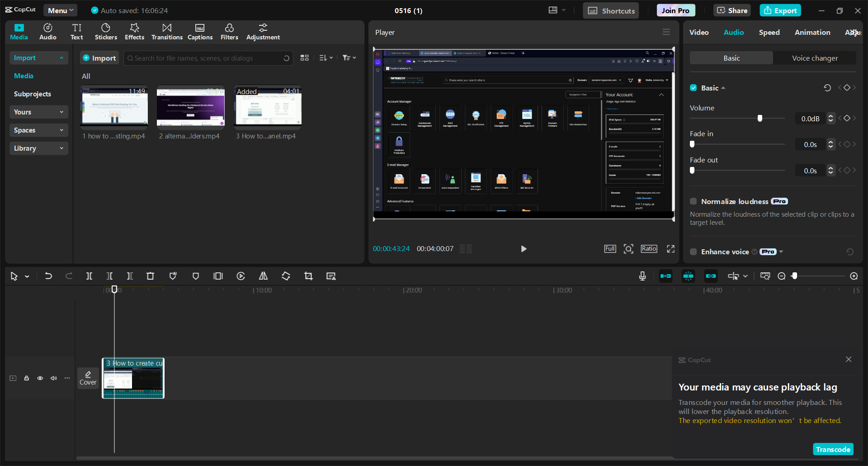
Task: Click the Crop tool icon
Action: pos(308,276)
